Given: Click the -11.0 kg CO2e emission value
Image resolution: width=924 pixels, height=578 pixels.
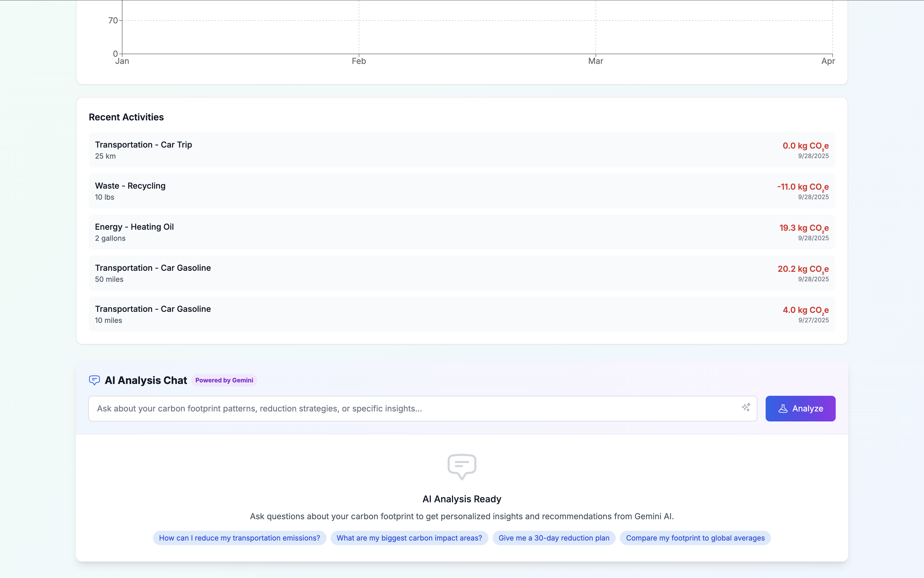Looking at the screenshot, I should (802, 187).
